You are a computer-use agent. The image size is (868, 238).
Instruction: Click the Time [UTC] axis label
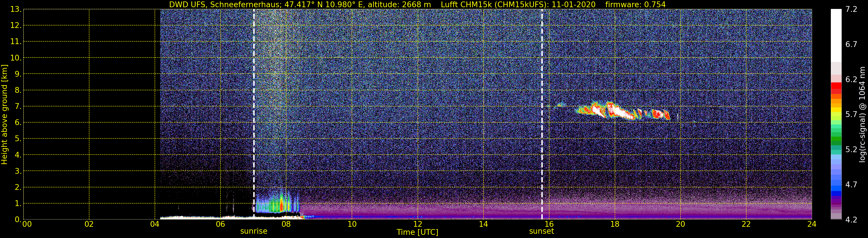click(x=417, y=232)
